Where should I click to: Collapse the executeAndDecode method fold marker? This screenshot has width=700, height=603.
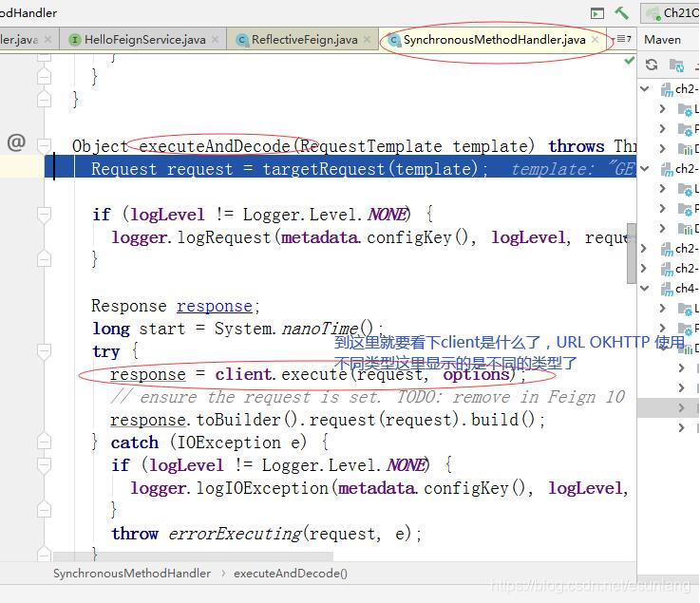44,145
